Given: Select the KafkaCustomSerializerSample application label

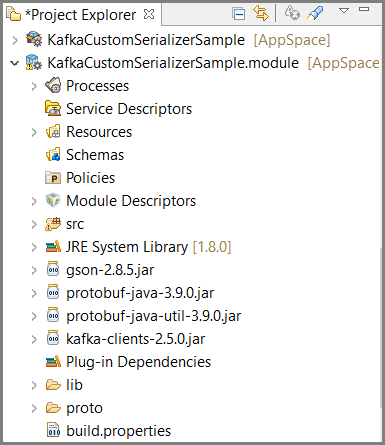Looking at the screenshot, I should click(x=146, y=40).
